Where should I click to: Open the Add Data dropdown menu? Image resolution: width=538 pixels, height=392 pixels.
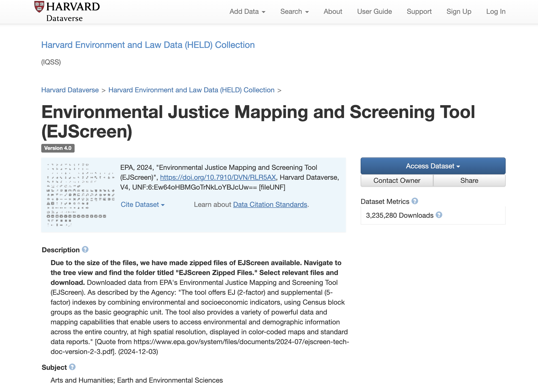[247, 12]
